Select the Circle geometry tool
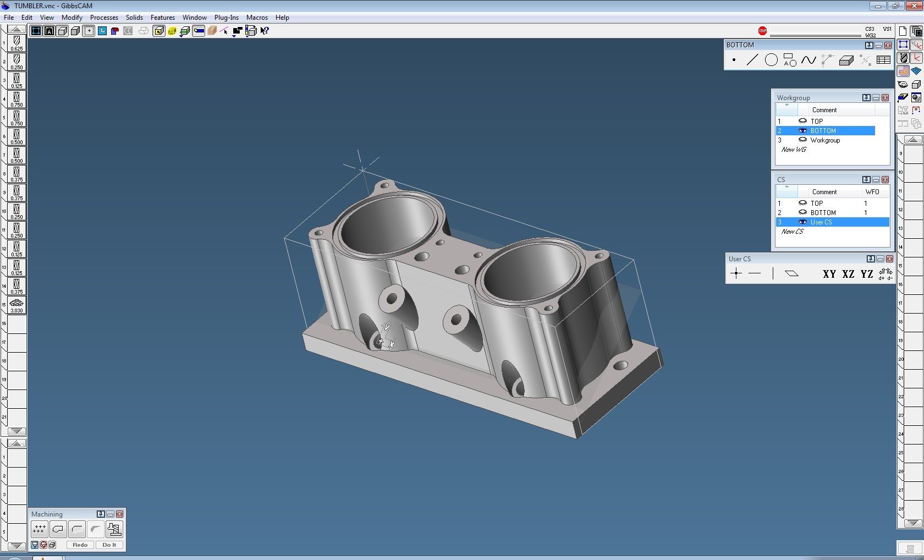 (x=771, y=60)
